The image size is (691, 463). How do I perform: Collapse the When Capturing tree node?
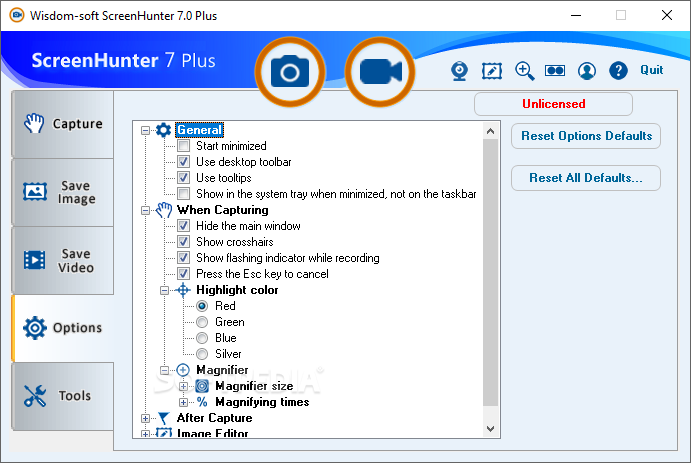tap(145, 211)
